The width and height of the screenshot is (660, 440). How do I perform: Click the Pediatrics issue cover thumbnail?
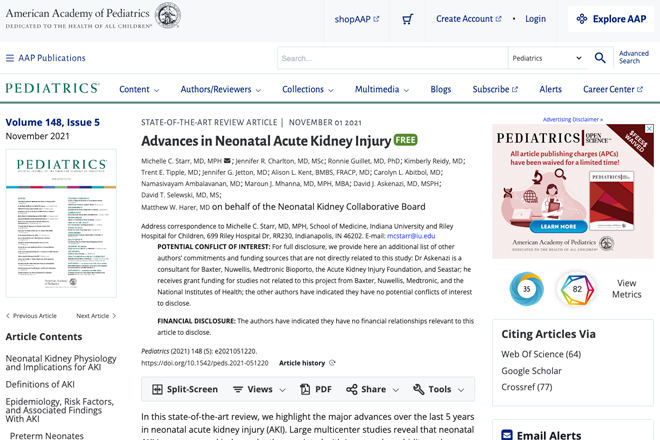pyautogui.click(x=61, y=223)
